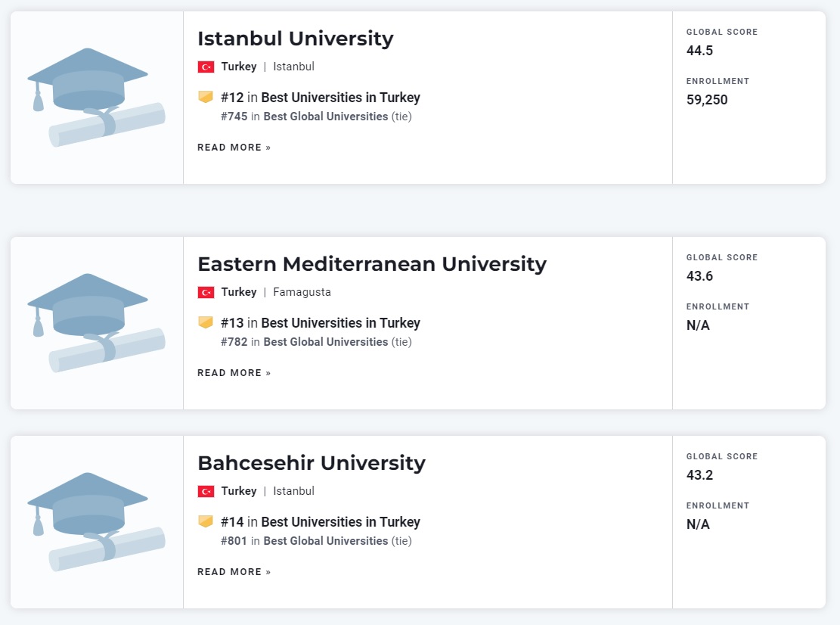Click Istanbul University's global score 44.5

699,51
